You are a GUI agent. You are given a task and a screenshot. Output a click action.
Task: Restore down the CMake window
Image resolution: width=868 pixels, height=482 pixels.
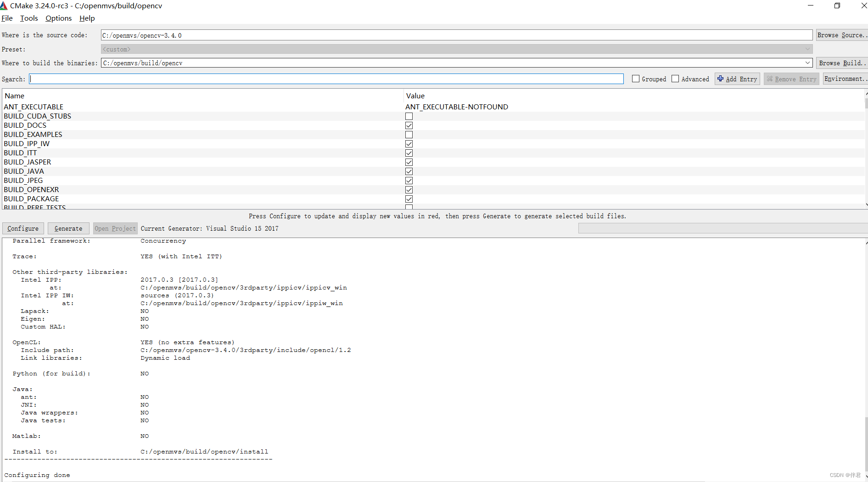tap(837, 6)
